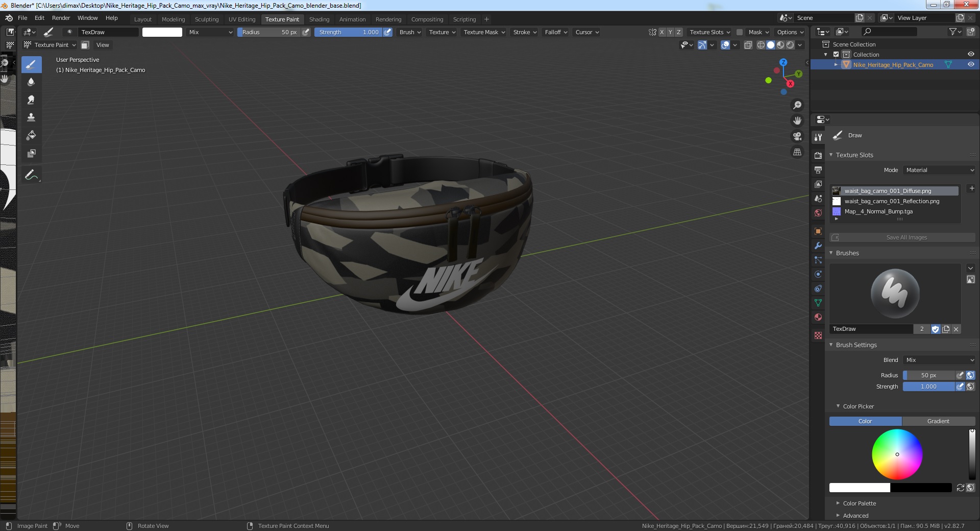Open the Object properties tab
Screen dimensions: 980x531
818,231
